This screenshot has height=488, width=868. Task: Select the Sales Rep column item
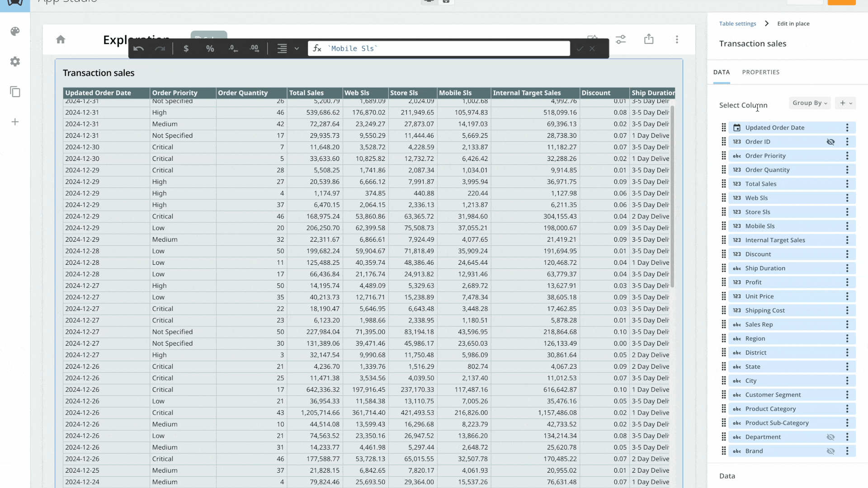(792, 324)
